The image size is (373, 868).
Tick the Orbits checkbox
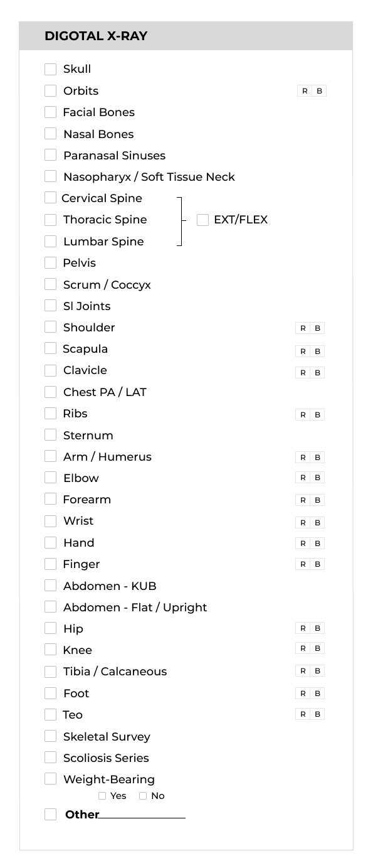click(x=51, y=90)
